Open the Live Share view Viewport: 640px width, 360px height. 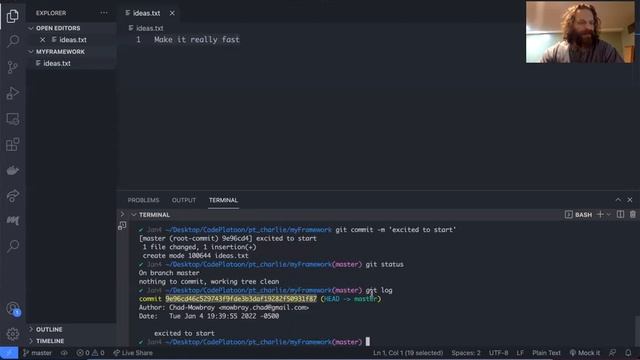(13, 196)
